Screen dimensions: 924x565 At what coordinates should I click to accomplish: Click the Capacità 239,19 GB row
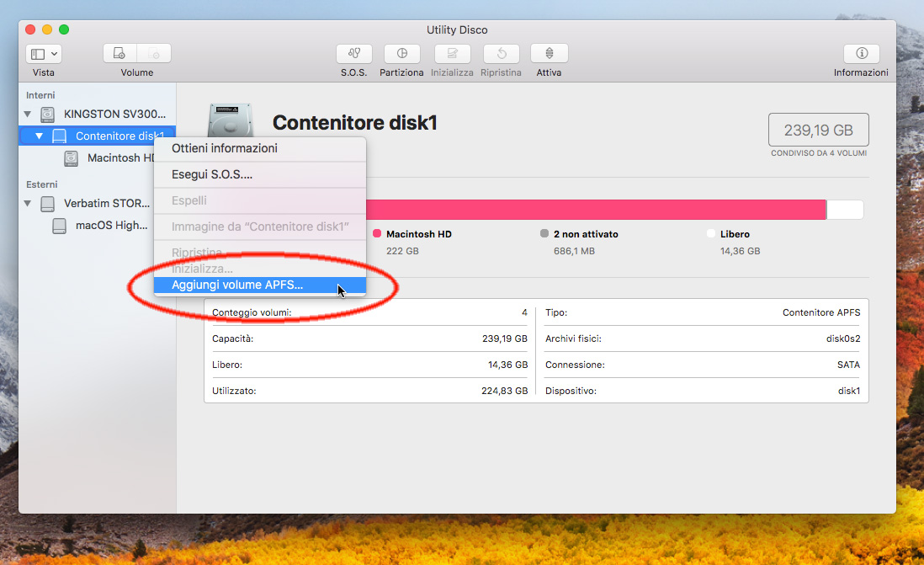(369, 338)
